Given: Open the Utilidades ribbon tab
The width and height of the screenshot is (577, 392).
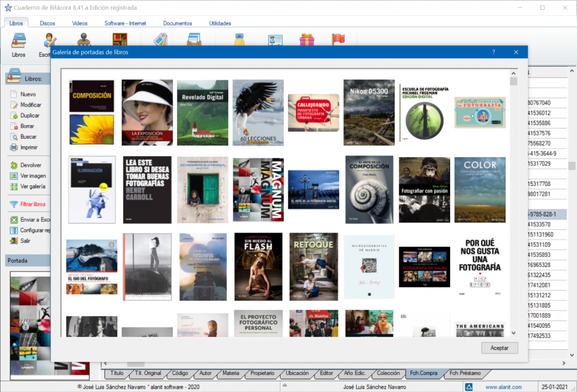Looking at the screenshot, I should tap(220, 23).
